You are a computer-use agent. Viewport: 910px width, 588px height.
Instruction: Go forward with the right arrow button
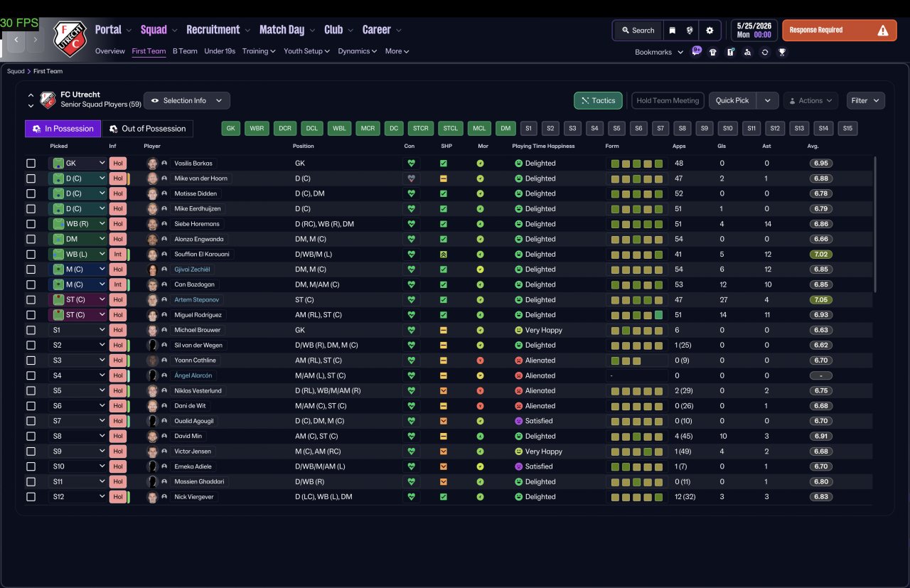[x=36, y=40]
